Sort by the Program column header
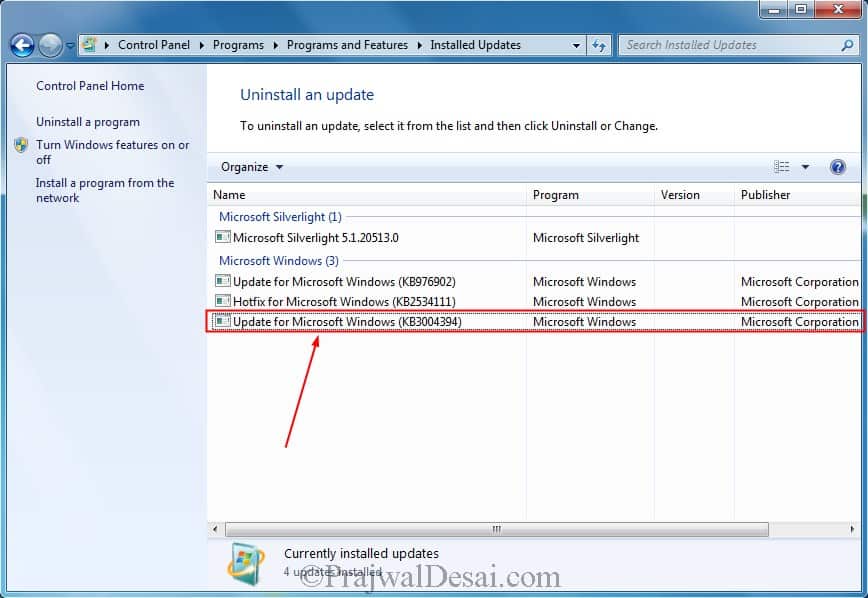 pyautogui.click(x=590, y=195)
